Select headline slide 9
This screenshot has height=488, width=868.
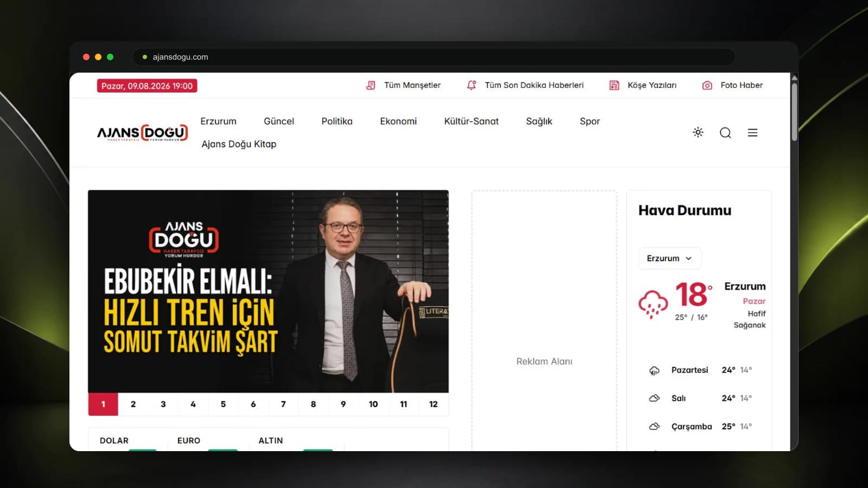pyautogui.click(x=343, y=404)
